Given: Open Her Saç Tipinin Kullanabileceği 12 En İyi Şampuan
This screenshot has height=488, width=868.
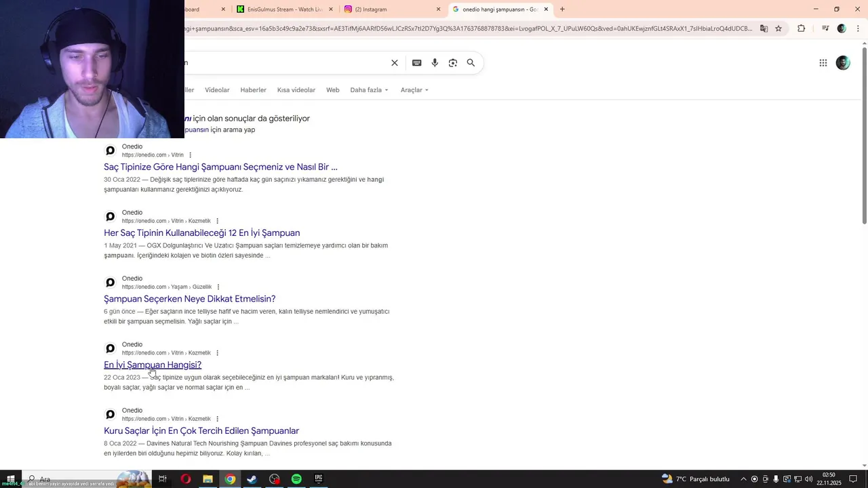Looking at the screenshot, I should (x=201, y=233).
